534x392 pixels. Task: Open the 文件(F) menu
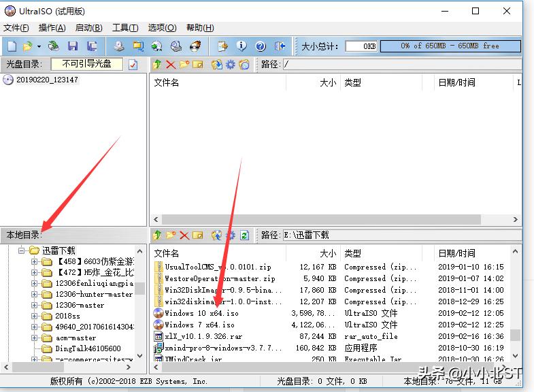click(x=16, y=28)
